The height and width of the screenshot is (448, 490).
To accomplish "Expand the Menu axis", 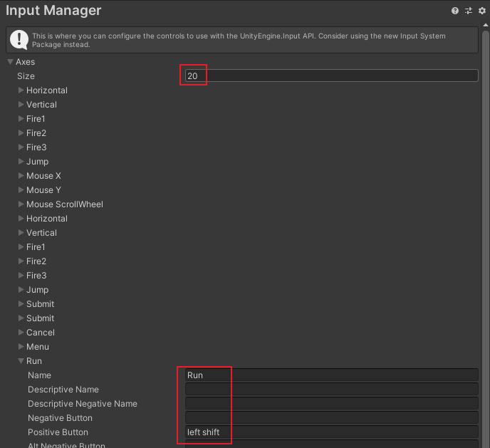I will click(x=21, y=347).
